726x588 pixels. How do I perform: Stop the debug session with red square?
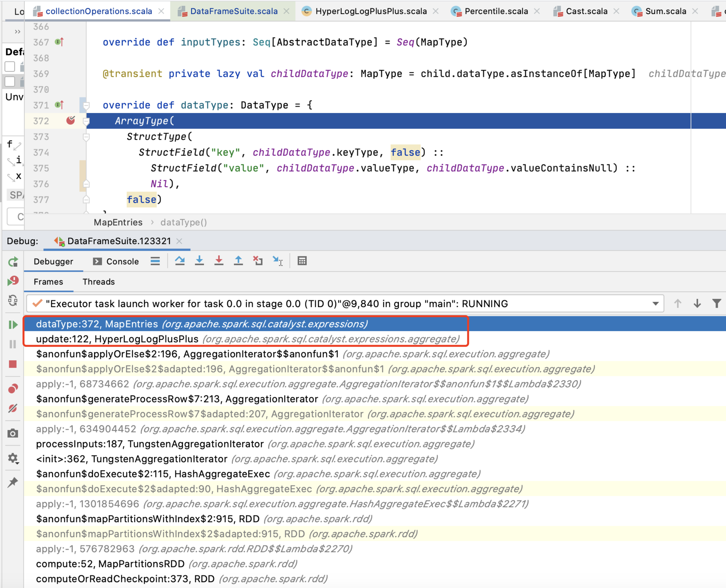click(13, 364)
